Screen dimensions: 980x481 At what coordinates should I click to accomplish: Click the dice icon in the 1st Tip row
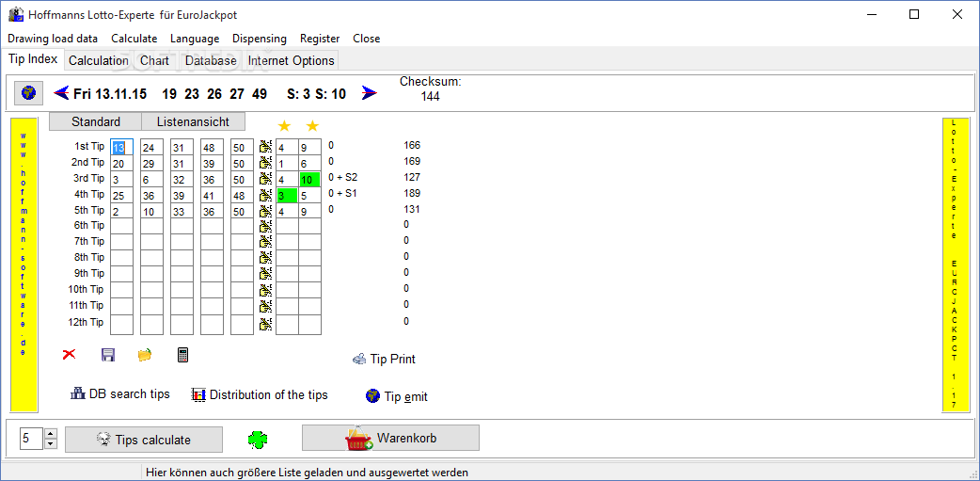265,147
